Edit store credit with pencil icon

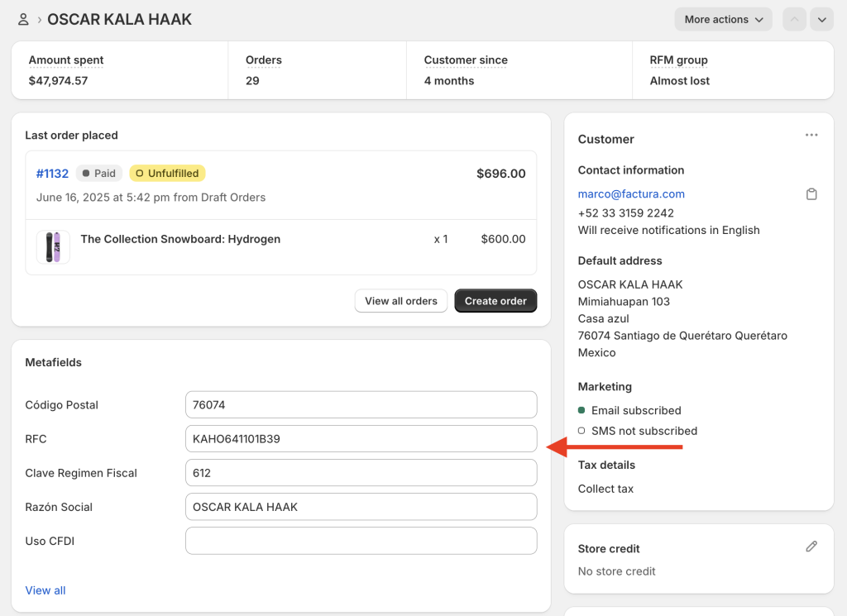coord(811,547)
